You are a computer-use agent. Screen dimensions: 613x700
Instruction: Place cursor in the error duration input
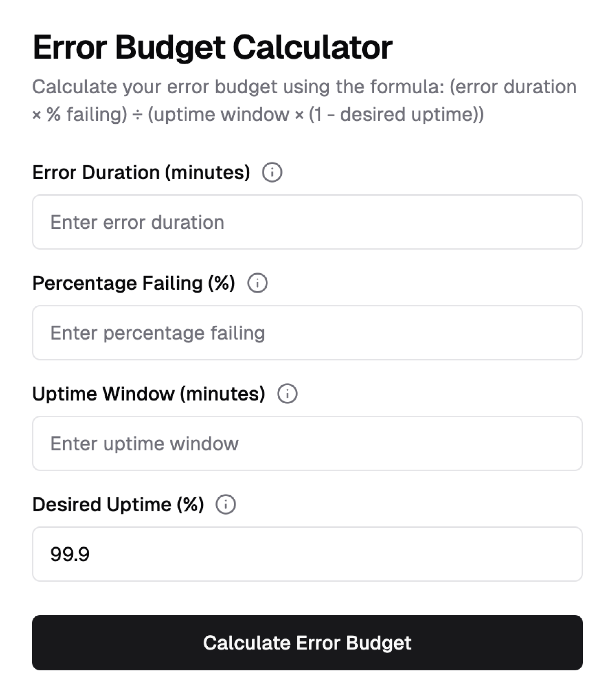[x=306, y=222]
